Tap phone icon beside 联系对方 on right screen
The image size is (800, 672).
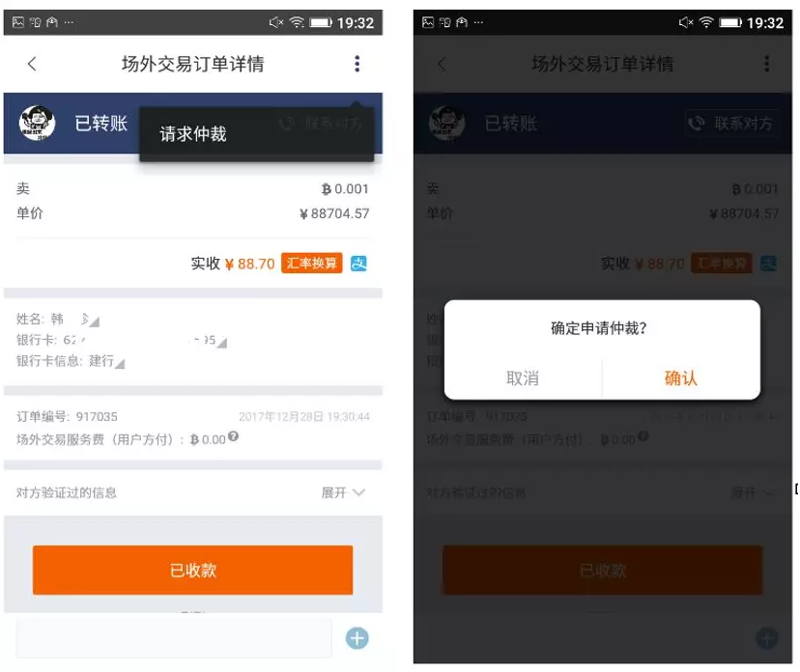697,123
